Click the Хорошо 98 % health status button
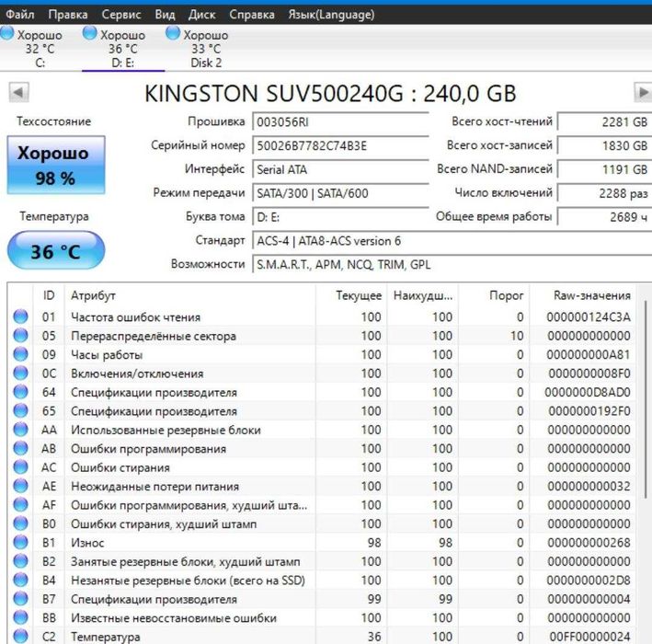652x644 pixels. (x=55, y=165)
